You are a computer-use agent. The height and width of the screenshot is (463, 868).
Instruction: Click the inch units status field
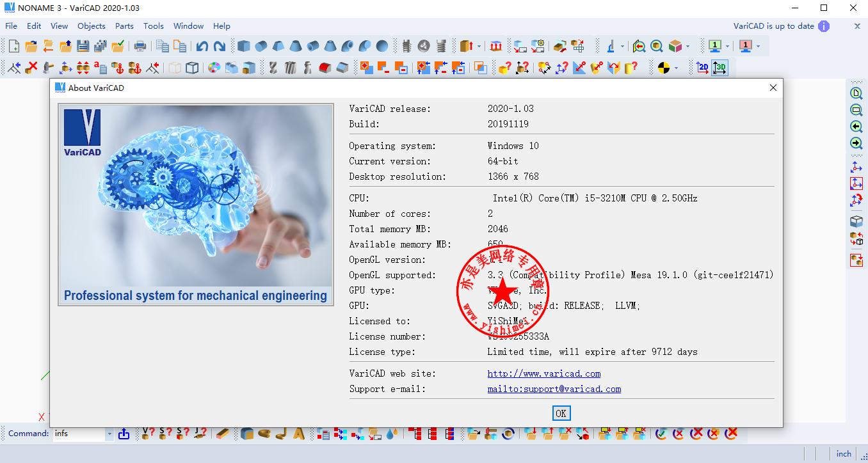(x=844, y=453)
